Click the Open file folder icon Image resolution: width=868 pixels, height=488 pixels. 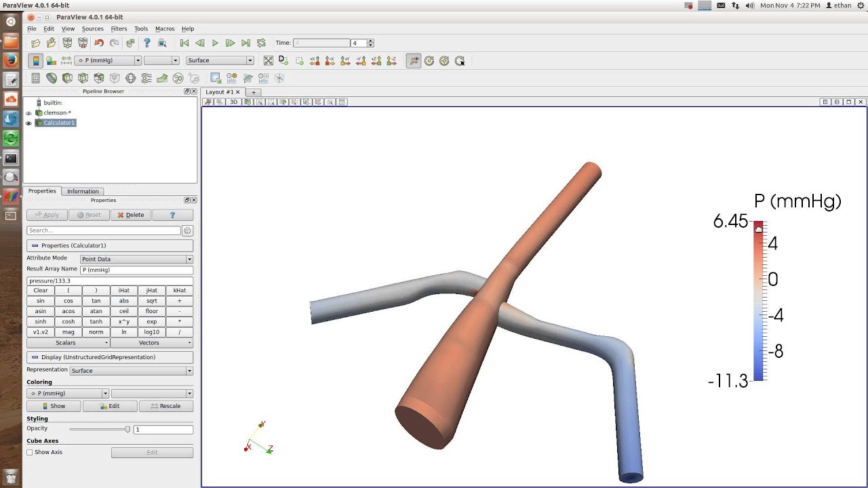(x=35, y=43)
